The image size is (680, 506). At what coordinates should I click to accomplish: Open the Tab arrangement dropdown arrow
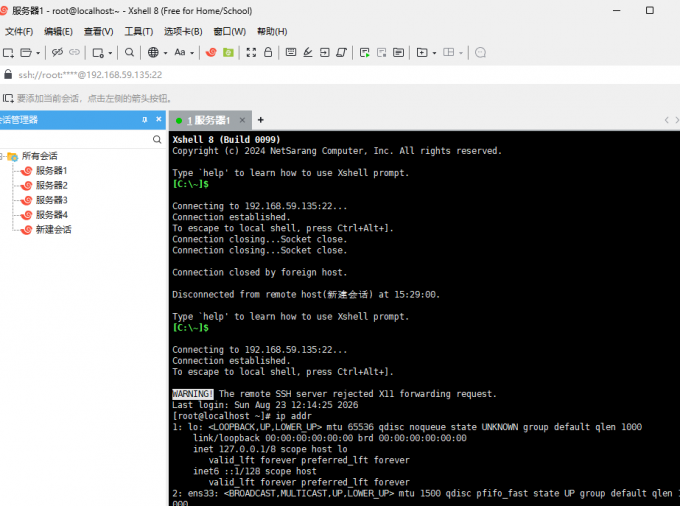(x=461, y=53)
